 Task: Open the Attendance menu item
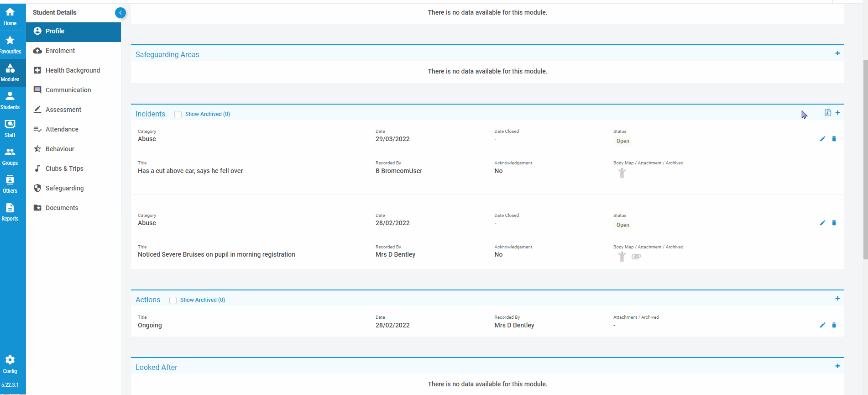[73, 129]
